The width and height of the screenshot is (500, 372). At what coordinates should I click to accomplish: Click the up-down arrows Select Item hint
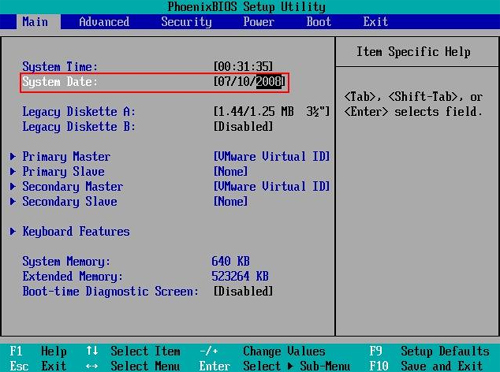[133, 351]
